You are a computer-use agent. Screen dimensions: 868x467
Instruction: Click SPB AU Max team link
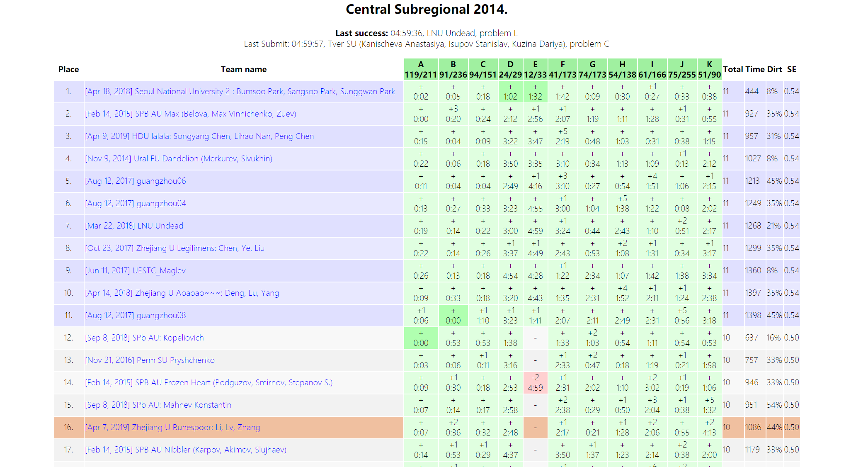pyautogui.click(x=190, y=114)
